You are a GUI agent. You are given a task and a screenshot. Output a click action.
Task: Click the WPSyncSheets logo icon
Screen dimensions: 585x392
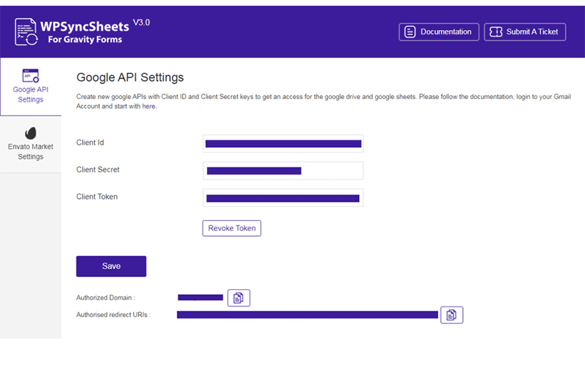(x=26, y=31)
